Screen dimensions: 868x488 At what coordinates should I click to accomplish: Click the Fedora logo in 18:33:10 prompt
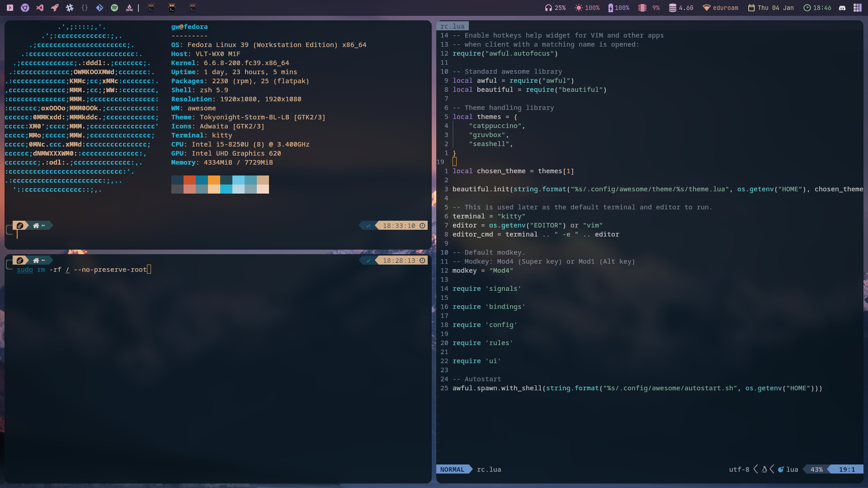coord(20,226)
